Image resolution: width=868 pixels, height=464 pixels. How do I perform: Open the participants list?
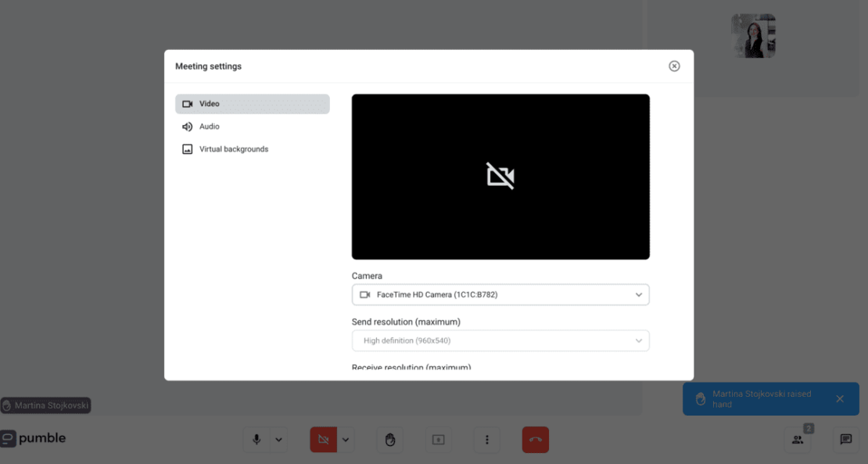point(798,440)
